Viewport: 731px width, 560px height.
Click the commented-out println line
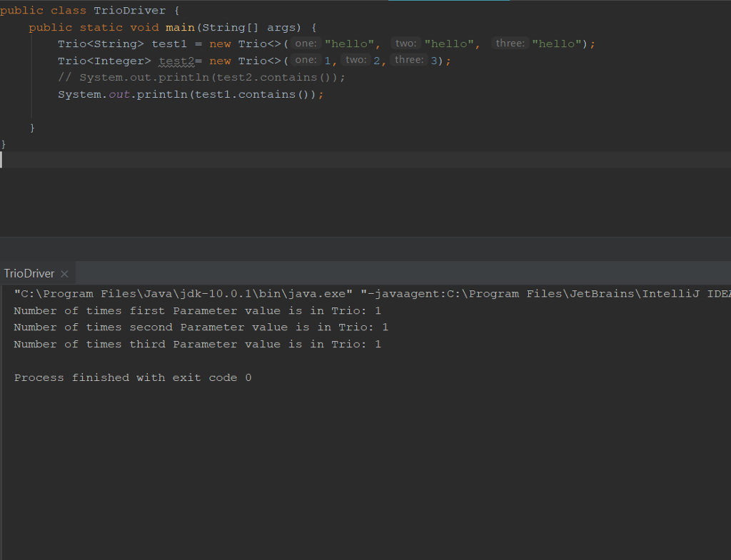[x=201, y=77]
